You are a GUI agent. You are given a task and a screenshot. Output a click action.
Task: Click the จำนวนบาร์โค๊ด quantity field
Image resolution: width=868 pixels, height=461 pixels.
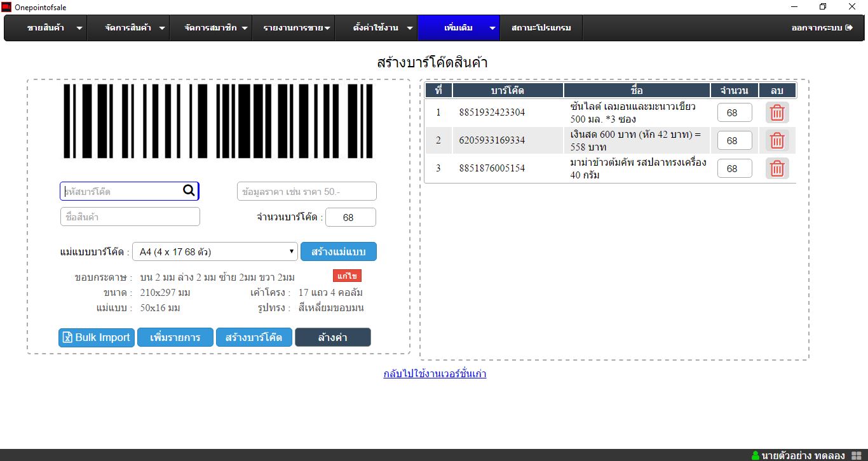(x=351, y=217)
